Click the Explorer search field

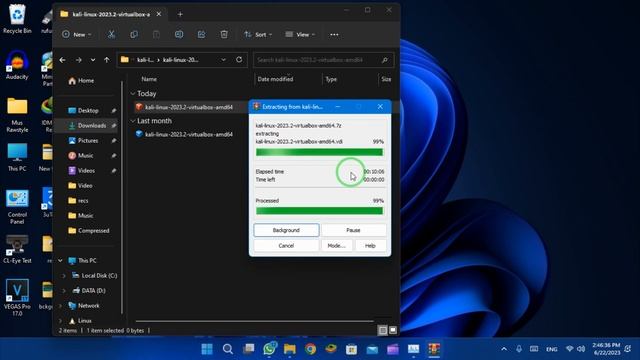tap(324, 60)
